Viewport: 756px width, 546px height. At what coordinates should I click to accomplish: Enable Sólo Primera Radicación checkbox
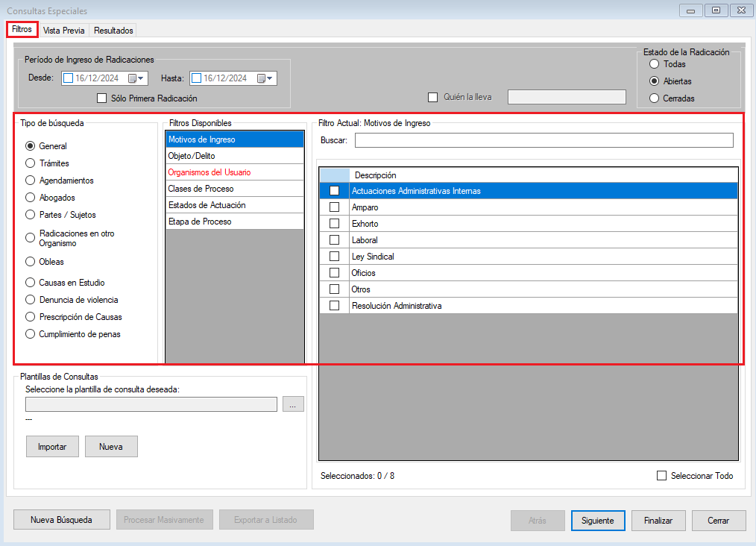tap(102, 98)
